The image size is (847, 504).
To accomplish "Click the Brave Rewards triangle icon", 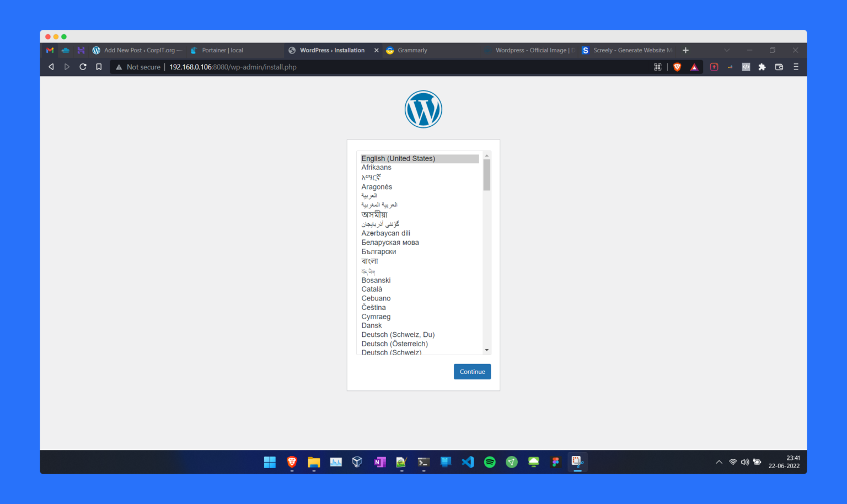I will pos(694,67).
